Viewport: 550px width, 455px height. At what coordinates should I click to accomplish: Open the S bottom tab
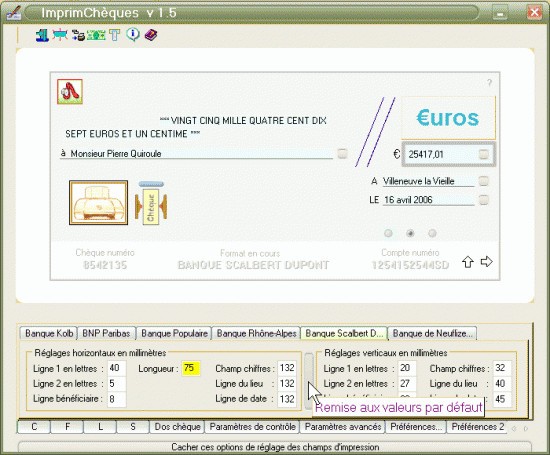[133, 427]
